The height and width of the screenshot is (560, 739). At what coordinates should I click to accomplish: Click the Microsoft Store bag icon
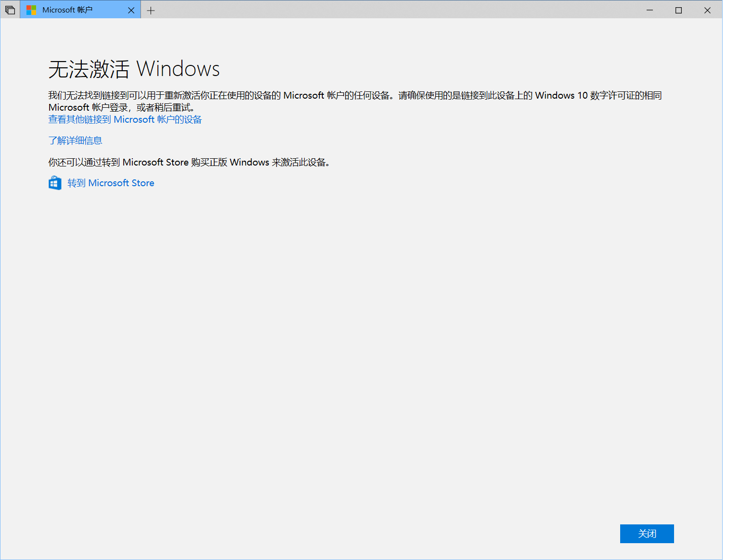55,183
